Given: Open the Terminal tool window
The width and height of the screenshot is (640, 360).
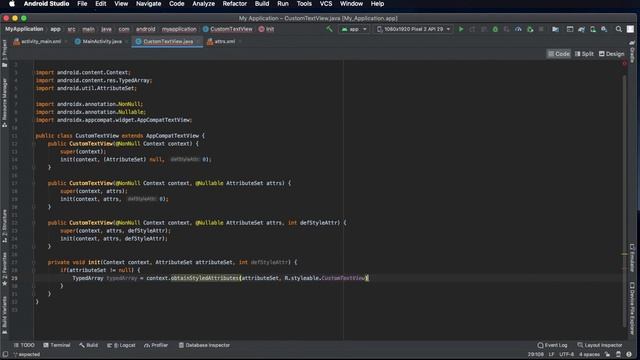Looking at the screenshot, I should [x=57, y=345].
